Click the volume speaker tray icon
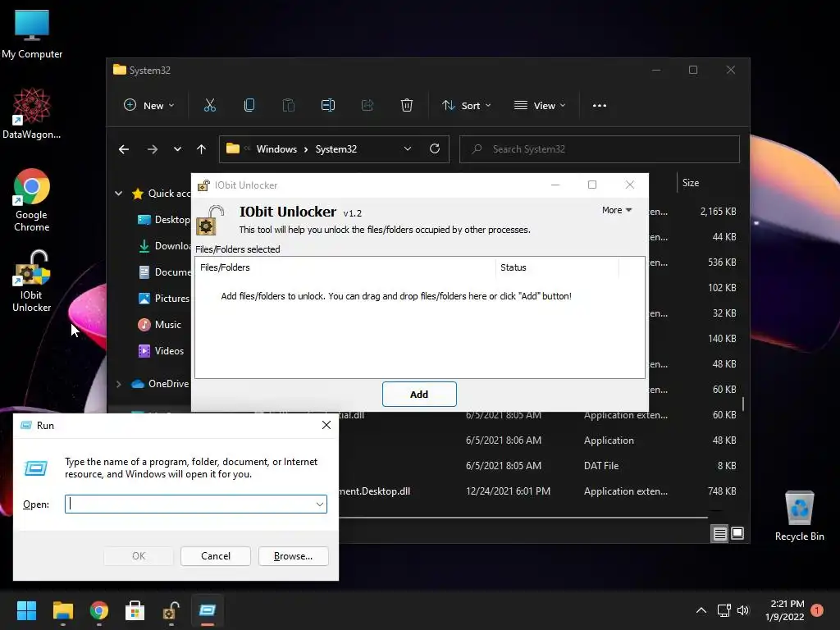The width and height of the screenshot is (840, 630). pyautogui.click(x=743, y=610)
